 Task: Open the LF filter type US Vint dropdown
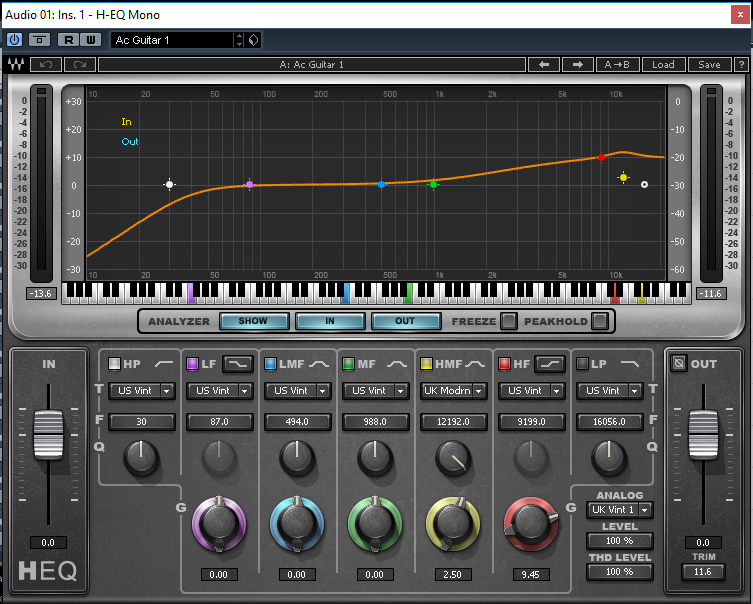tap(219, 391)
